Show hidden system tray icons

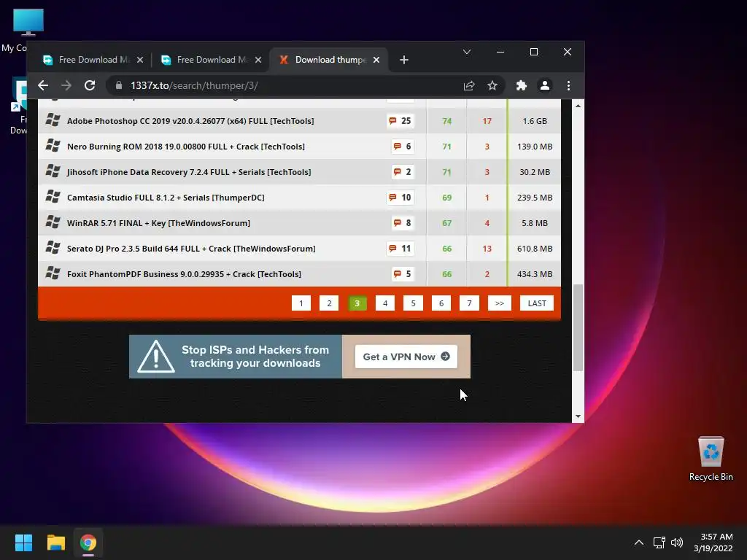[639, 542]
